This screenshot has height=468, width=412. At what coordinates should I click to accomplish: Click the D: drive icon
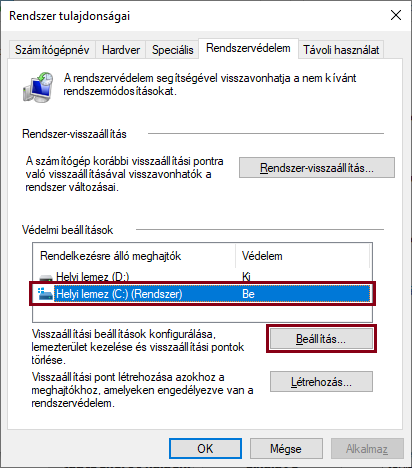46,277
